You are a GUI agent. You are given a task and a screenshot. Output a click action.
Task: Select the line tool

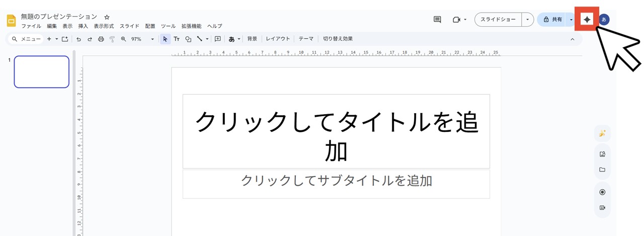click(x=200, y=39)
